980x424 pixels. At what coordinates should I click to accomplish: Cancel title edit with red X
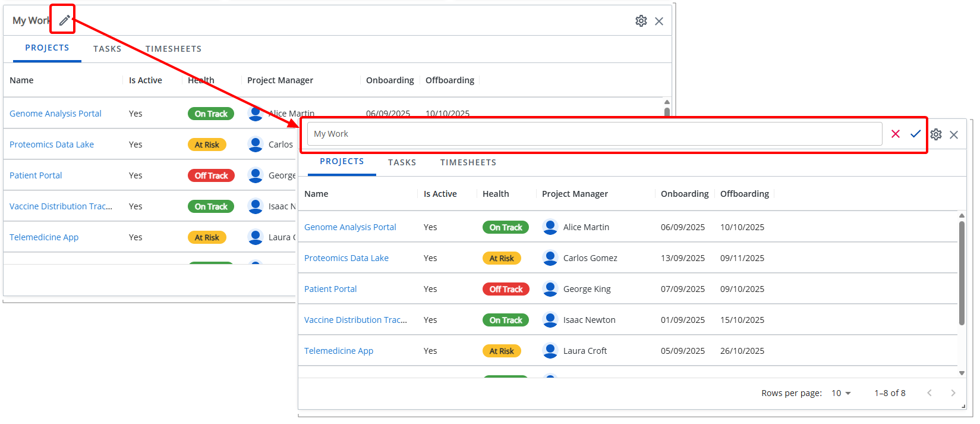[896, 134]
